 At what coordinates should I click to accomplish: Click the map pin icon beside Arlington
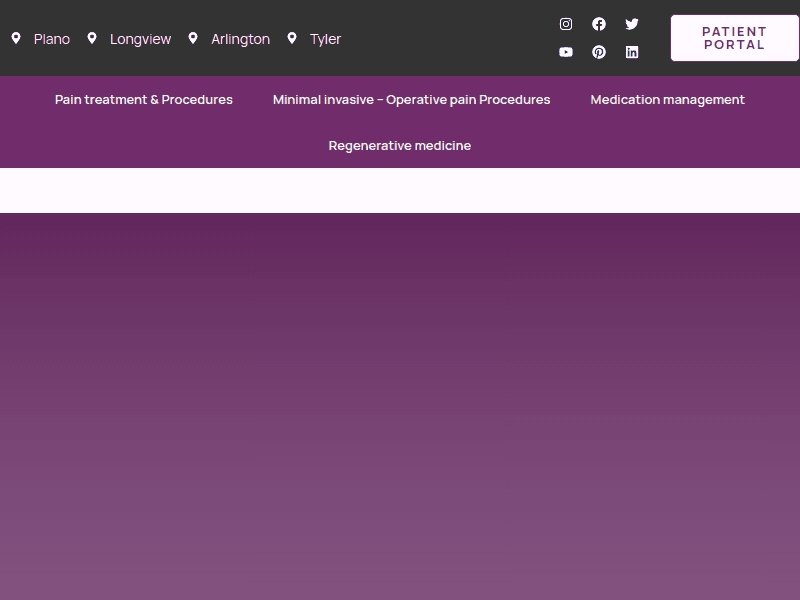point(193,38)
